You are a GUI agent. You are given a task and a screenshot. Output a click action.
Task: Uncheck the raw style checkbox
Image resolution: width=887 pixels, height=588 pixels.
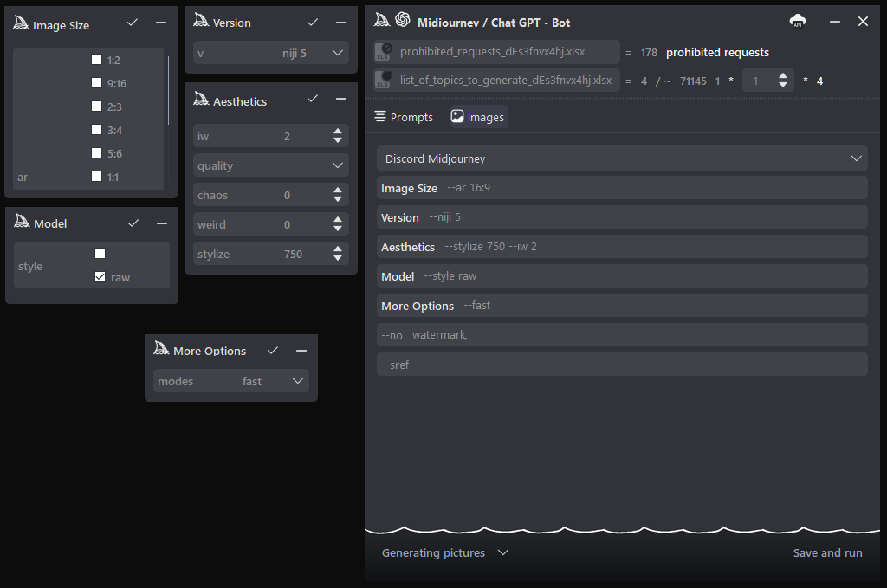click(100, 277)
